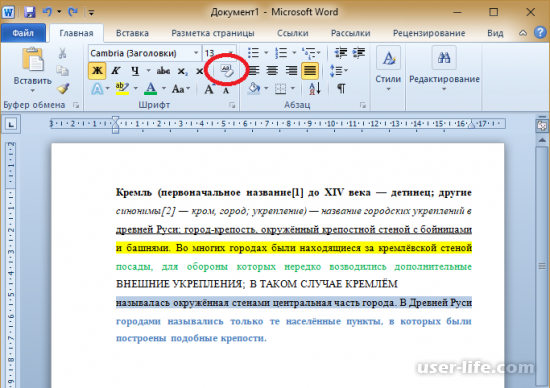The image size is (550, 388).
Task: Minimize the ribbon with the caret icon
Action: pos(523,33)
